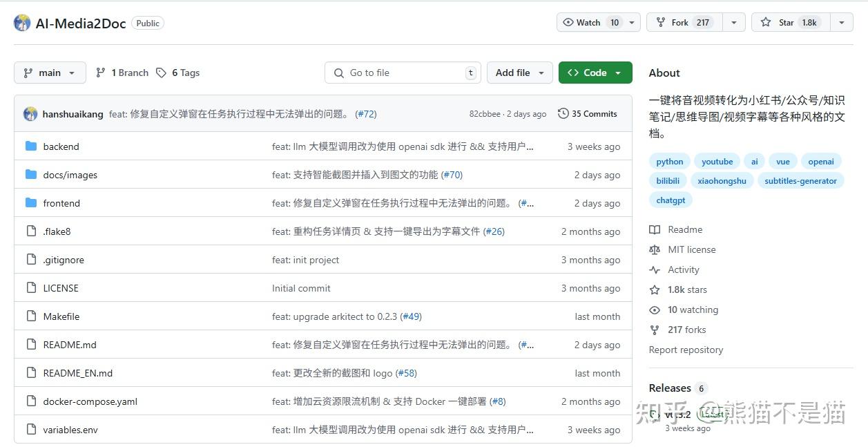Select the python topic tag
The height and width of the screenshot is (447, 868).
tap(670, 161)
